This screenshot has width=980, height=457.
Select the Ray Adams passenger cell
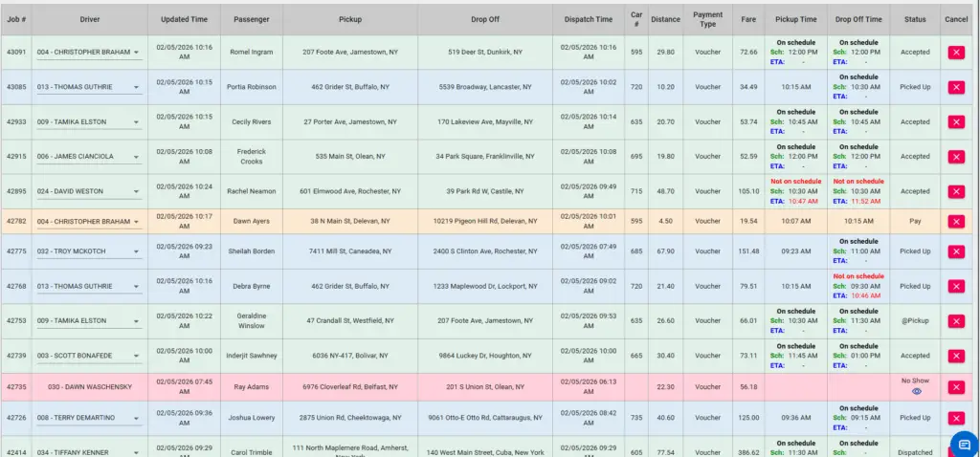[252, 386]
